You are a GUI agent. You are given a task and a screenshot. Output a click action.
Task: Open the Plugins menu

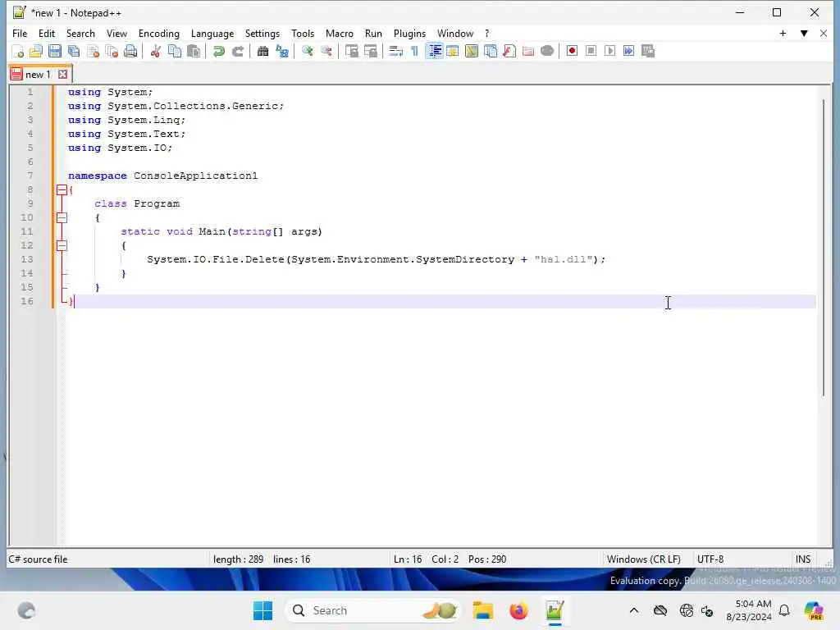pyautogui.click(x=409, y=33)
